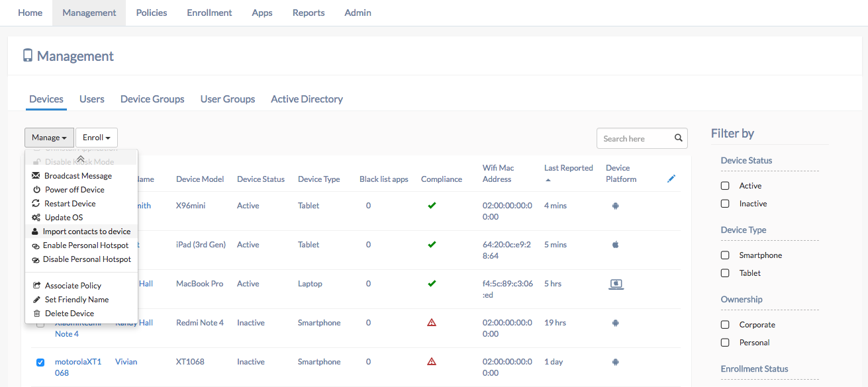This screenshot has height=387, width=868.
Task: Click the Apple icon in iPad row
Action: coord(615,245)
